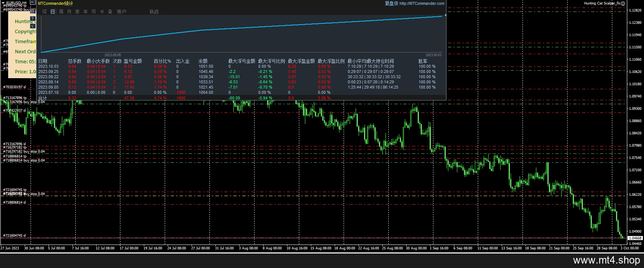Click the 2023.09.25 date row
The height and width of the screenshot is (268, 644).
pos(48,71)
